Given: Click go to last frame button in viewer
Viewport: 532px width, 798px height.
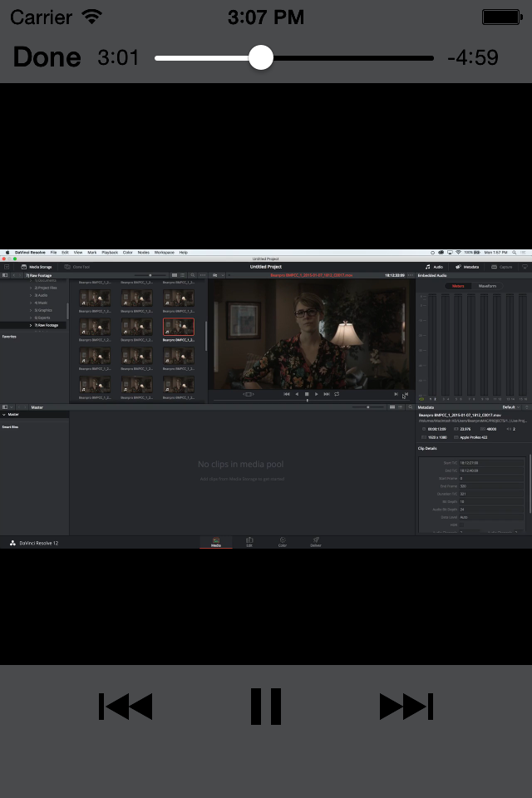Looking at the screenshot, I should tap(327, 394).
